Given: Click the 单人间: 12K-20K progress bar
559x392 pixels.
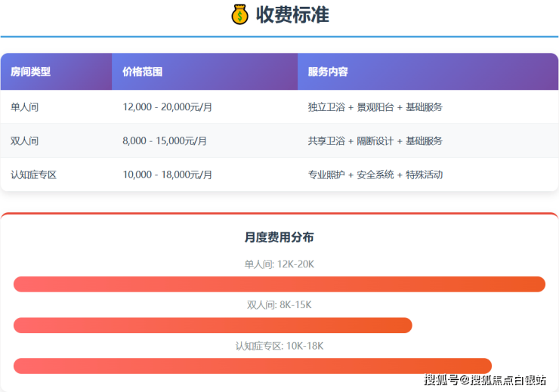Looking at the screenshot, I should click(x=279, y=284).
